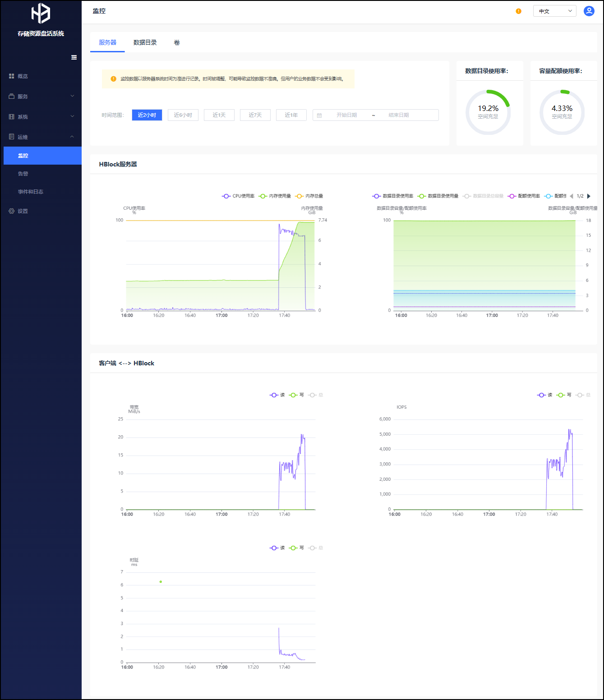The height and width of the screenshot is (700, 604).
Task: Select the 近1年 time range
Action: pyautogui.click(x=291, y=115)
